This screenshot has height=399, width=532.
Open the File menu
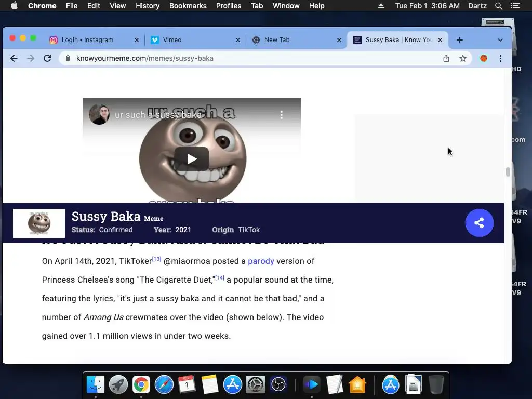click(72, 6)
